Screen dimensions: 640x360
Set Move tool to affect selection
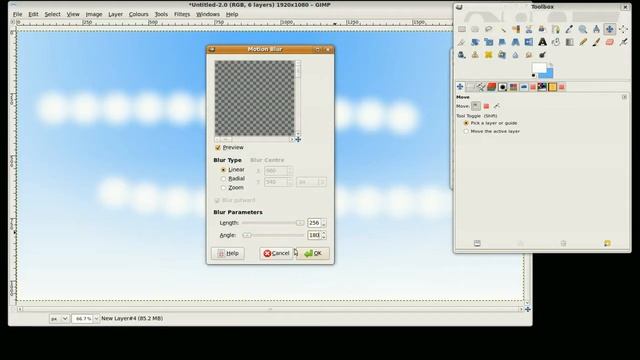tap(486, 106)
